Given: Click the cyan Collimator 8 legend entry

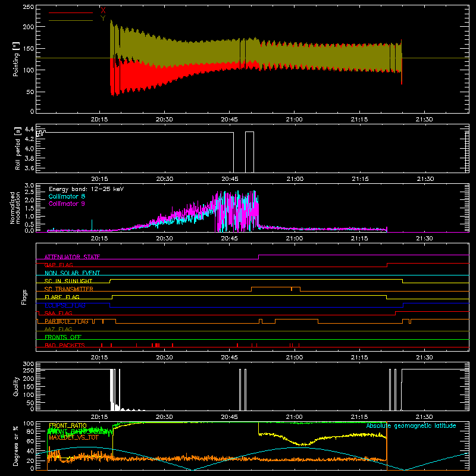Looking at the screenshot, I should [x=67, y=196].
